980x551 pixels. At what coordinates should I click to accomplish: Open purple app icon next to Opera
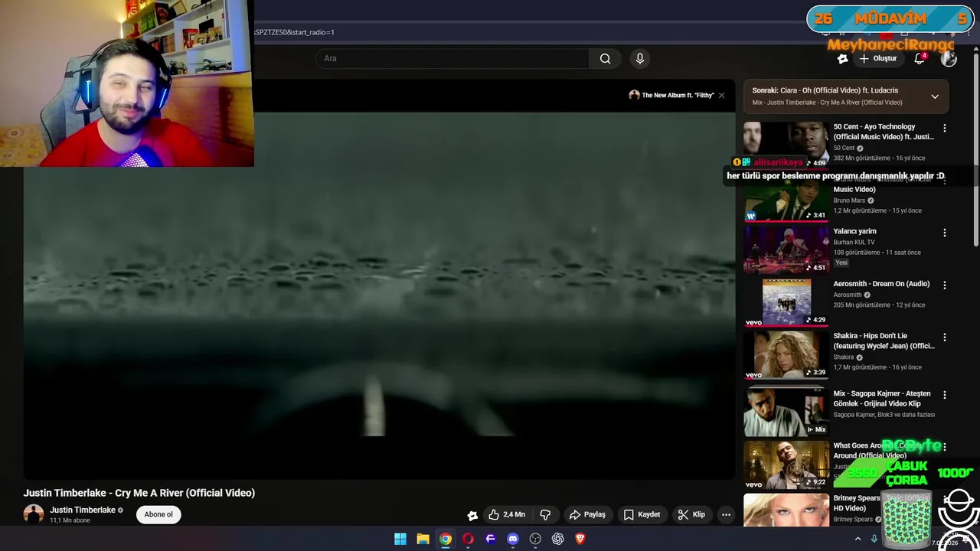pos(491,539)
